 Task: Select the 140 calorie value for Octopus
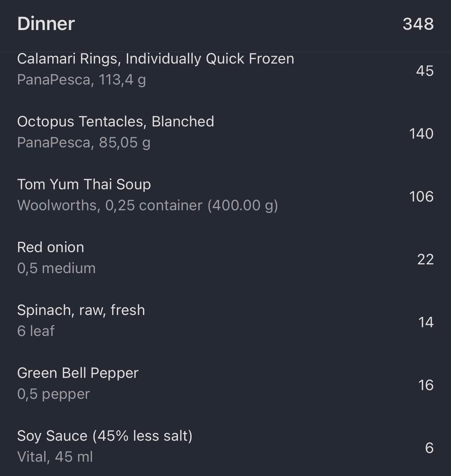[421, 134]
